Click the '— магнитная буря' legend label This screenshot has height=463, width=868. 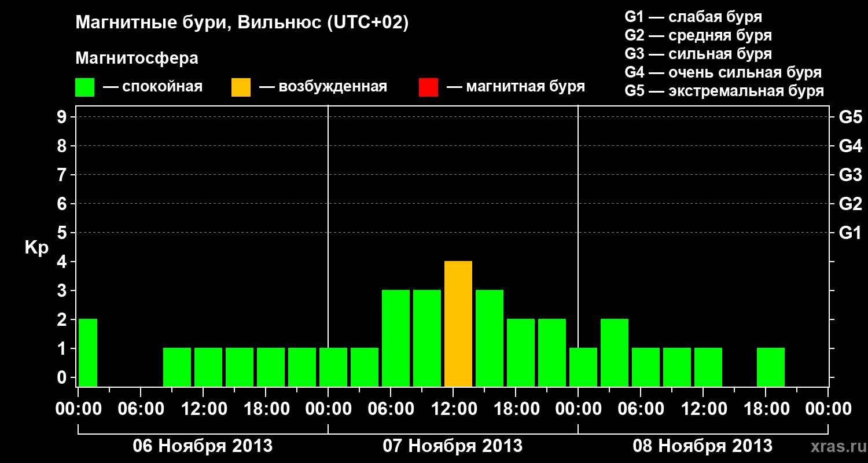coord(516,87)
